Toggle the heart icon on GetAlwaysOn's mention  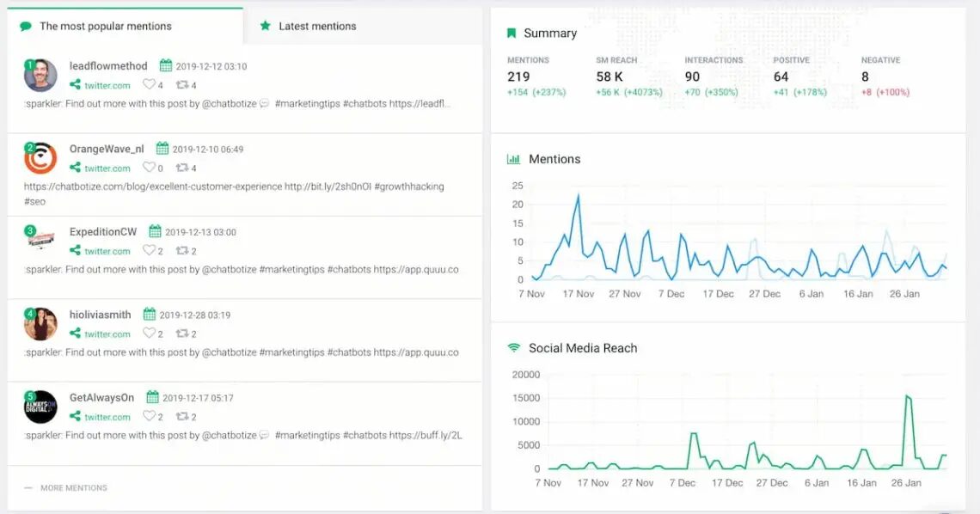tap(148, 417)
